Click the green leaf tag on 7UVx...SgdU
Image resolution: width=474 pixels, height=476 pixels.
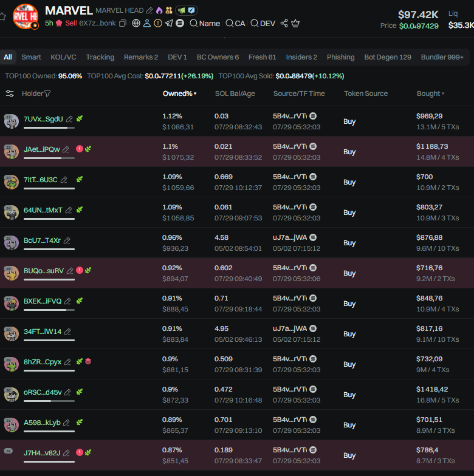80,119
